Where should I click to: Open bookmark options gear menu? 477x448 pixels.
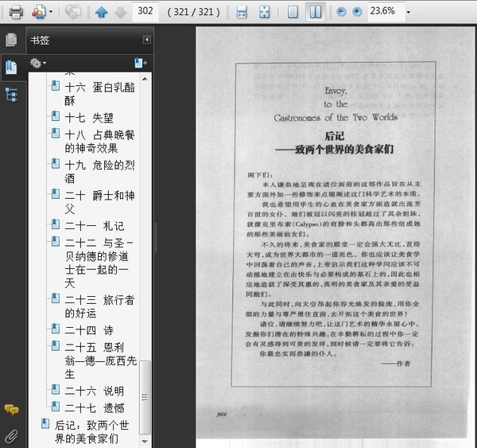pos(37,63)
